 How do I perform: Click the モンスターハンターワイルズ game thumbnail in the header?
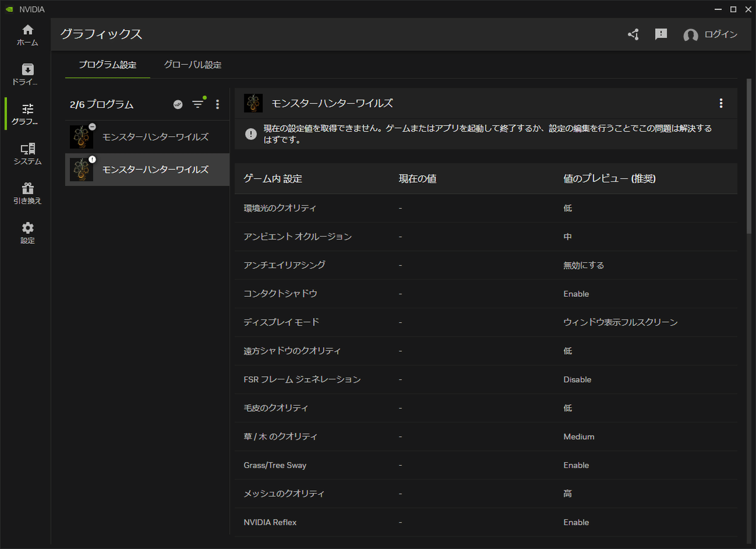[253, 102]
